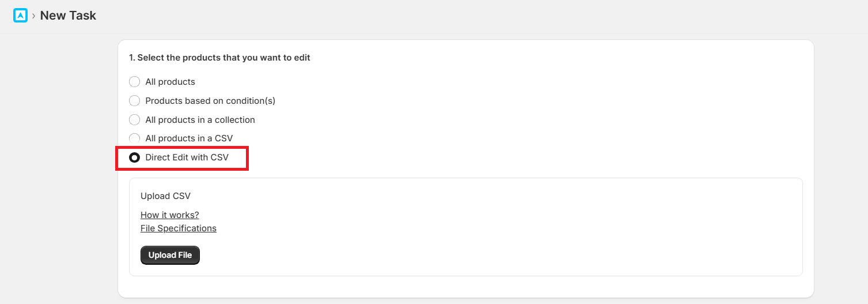Click the "All products" option label text
Screen dimensions: 868x304
tap(170, 82)
